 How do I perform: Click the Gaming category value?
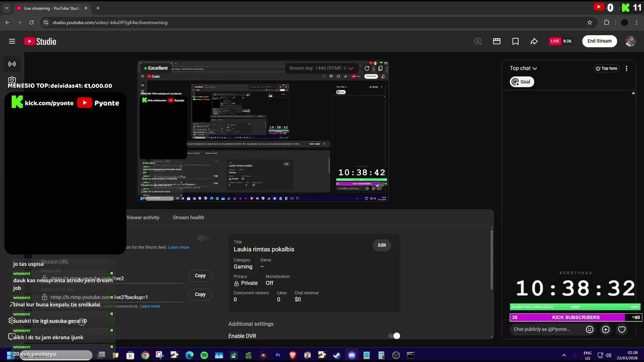pyautogui.click(x=243, y=267)
